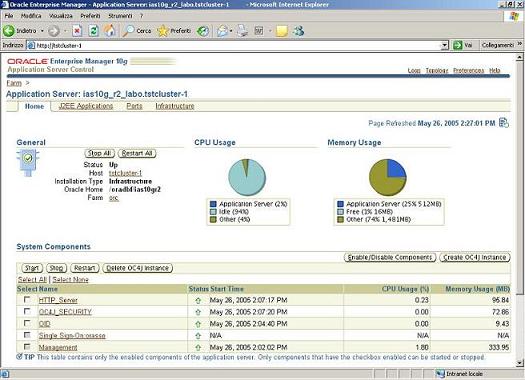Image resolution: width=525 pixels, height=380 pixels.
Task: Click the address URL input field
Action: (238, 45)
